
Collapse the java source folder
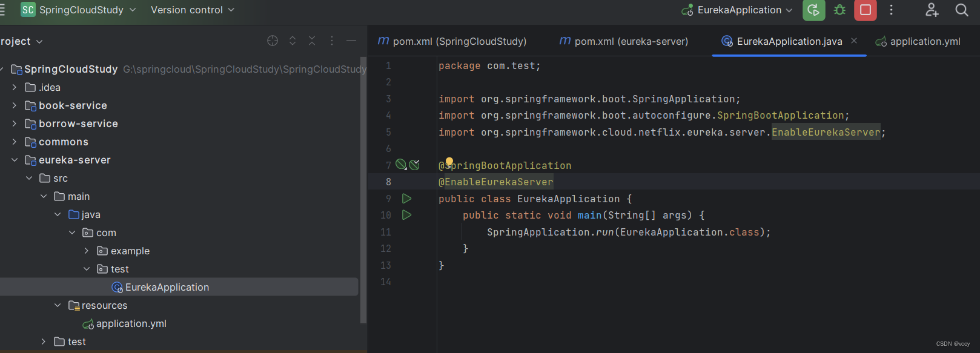click(x=58, y=214)
